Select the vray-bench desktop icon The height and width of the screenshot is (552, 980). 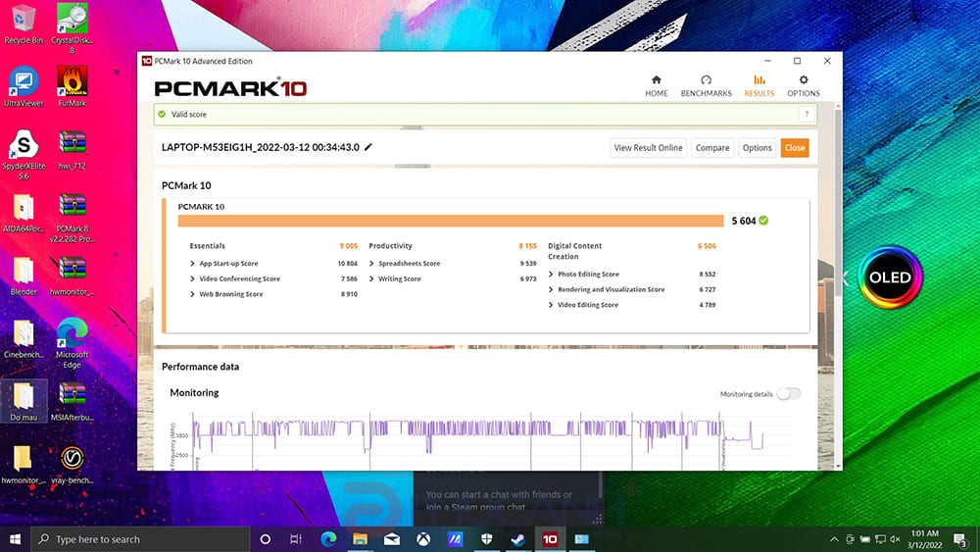(72, 464)
